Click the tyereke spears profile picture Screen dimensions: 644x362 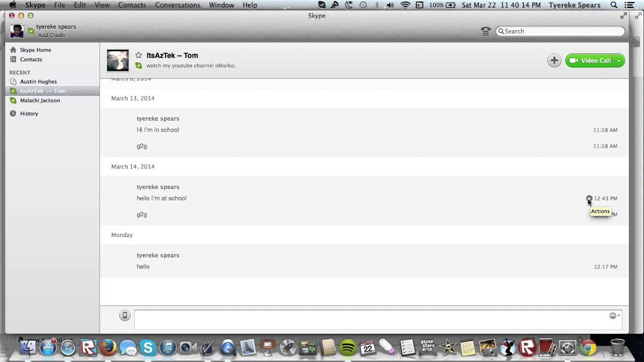click(x=17, y=31)
